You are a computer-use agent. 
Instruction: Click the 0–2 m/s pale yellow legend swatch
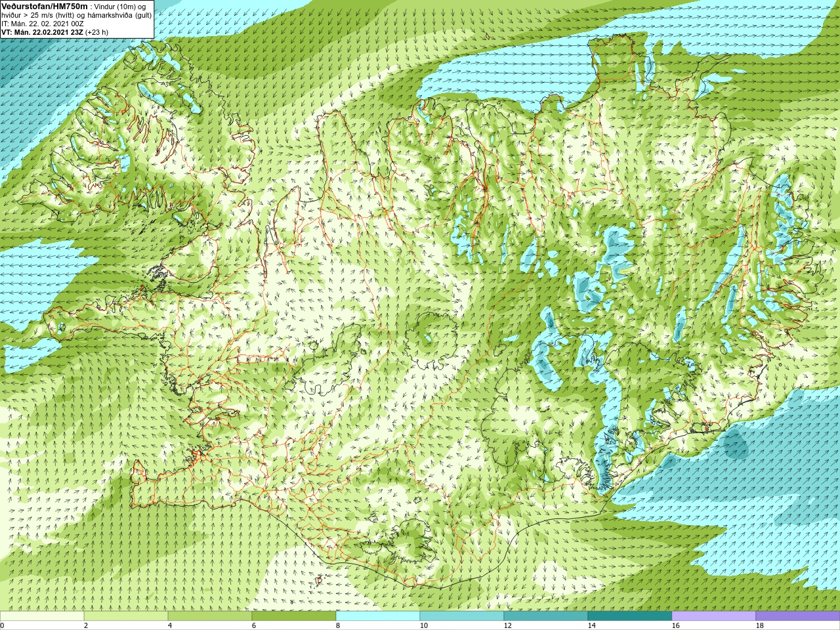tap(42, 616)
